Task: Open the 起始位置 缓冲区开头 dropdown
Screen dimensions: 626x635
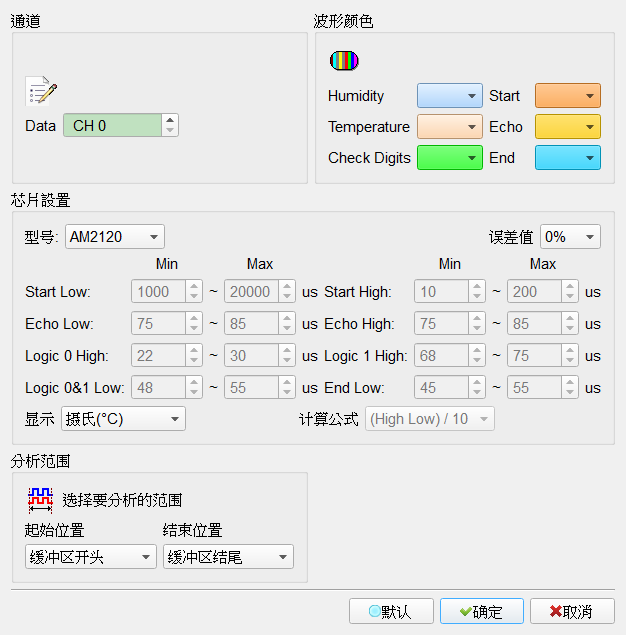Action: [x=91, y=557]
